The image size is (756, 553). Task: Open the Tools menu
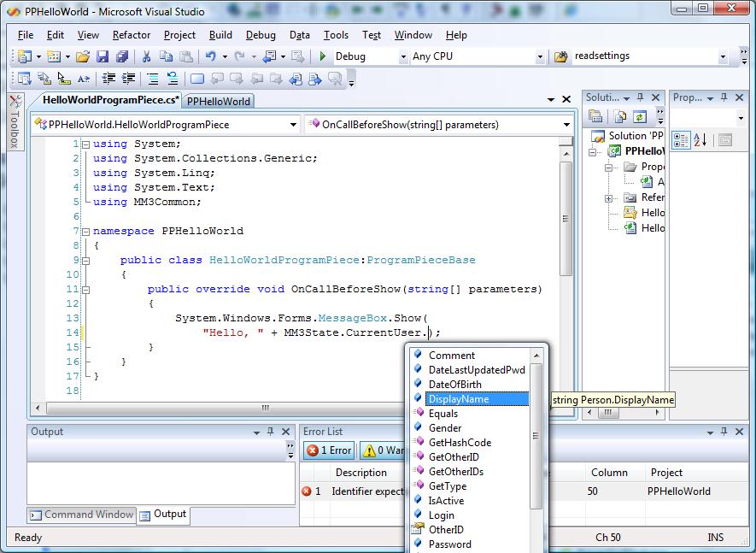336,35
